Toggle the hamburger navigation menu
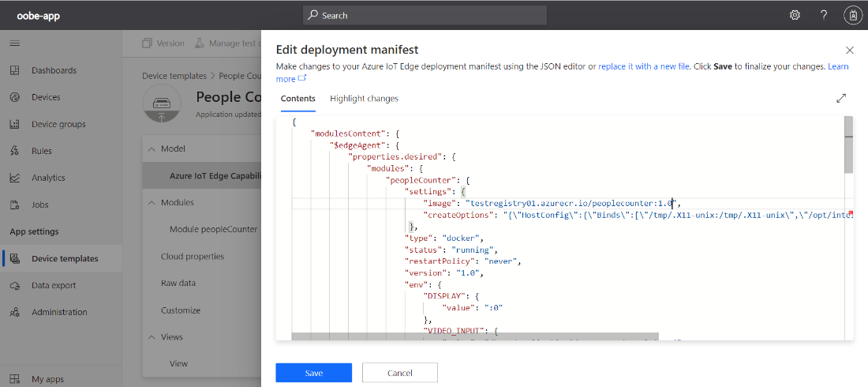 tap(14, 43)
